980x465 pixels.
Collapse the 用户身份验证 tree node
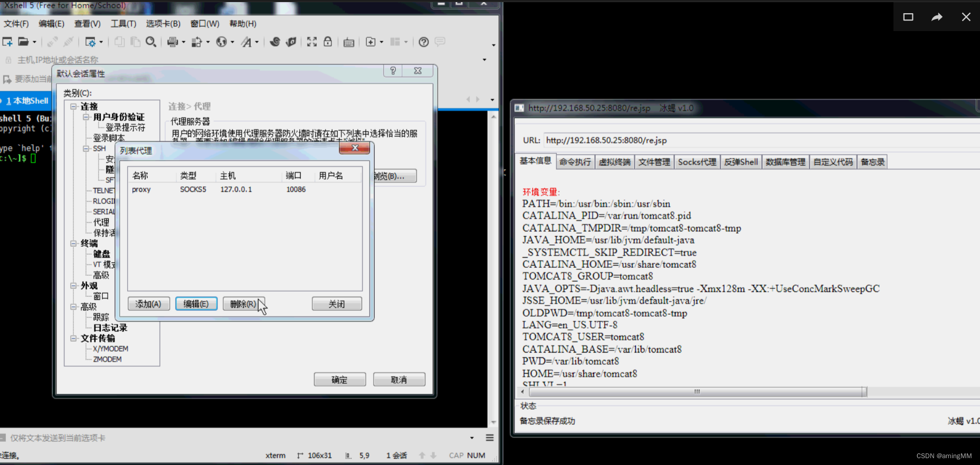[86, 117]
